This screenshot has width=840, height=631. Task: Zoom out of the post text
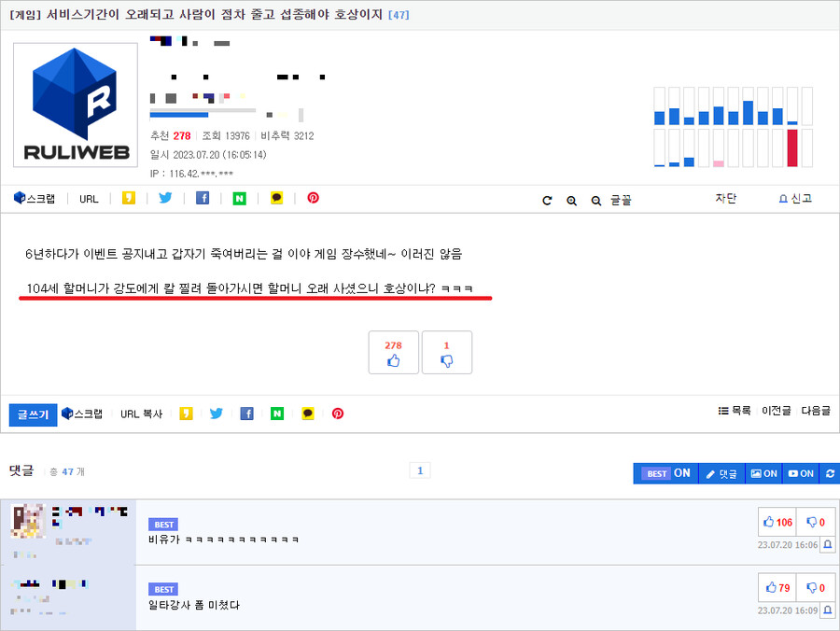595,199
